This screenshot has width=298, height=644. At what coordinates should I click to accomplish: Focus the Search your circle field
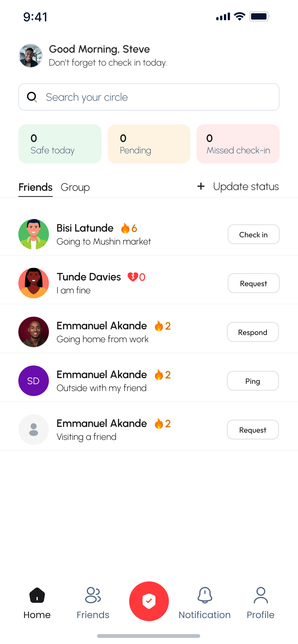[149, 97]
